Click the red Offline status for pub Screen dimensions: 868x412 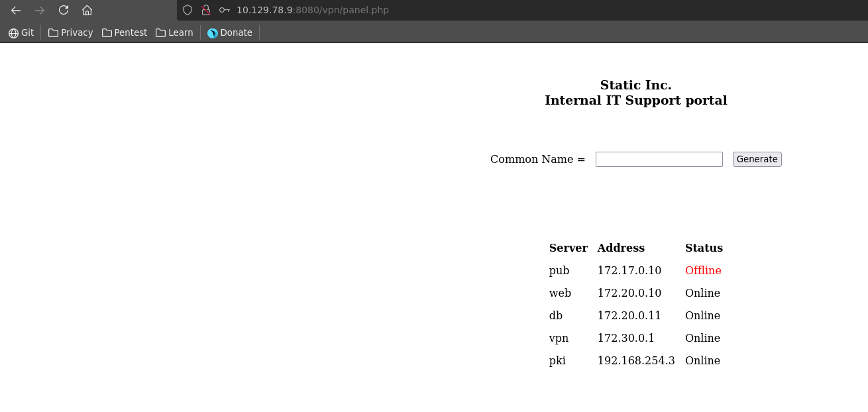[703, 270]
